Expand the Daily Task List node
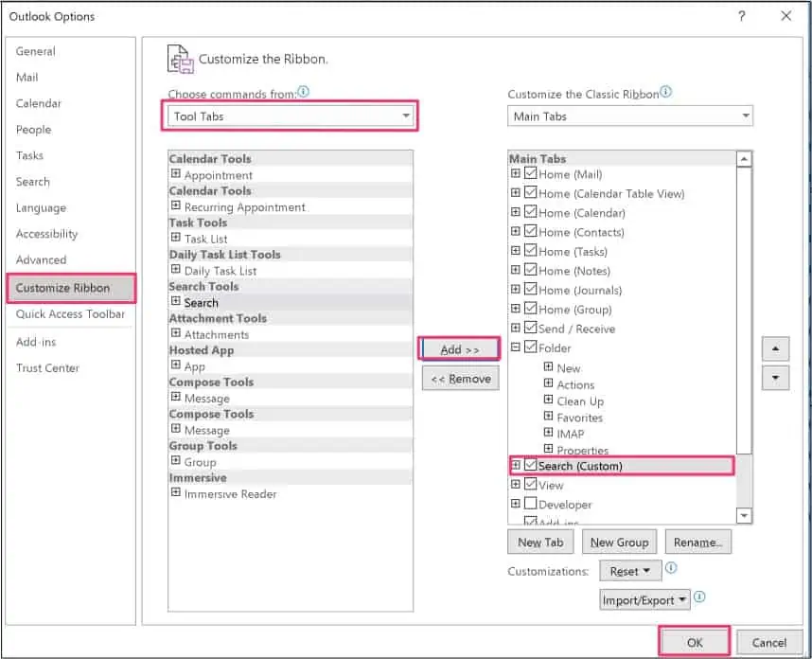The image size is (812, 659). 175,270
